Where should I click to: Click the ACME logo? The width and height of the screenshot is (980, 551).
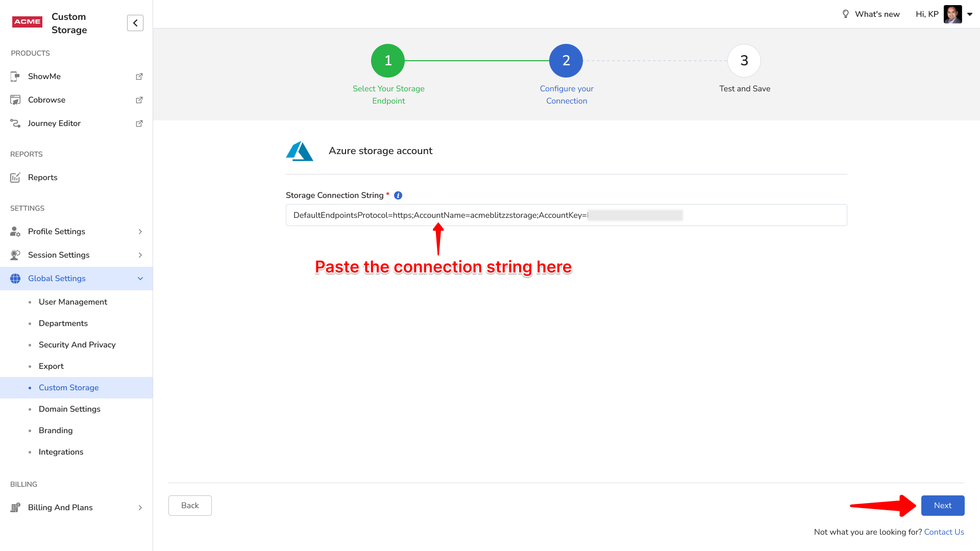tap(27, 22)
